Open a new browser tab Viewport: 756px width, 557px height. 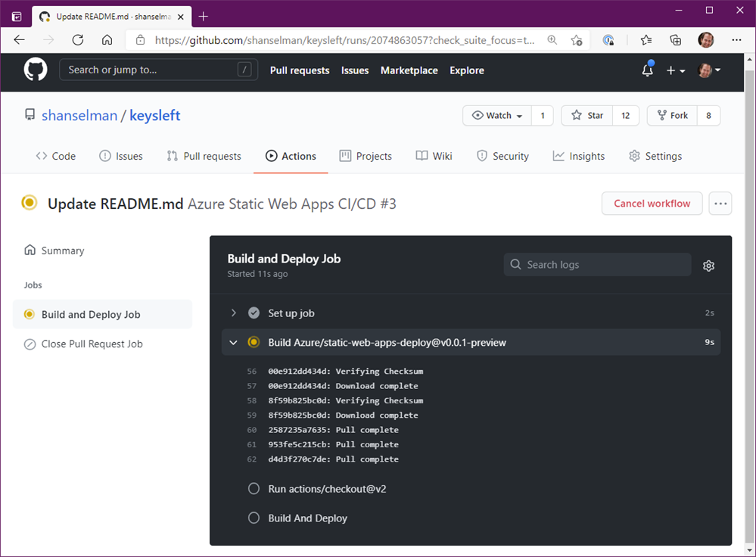[x=204, y=17]
